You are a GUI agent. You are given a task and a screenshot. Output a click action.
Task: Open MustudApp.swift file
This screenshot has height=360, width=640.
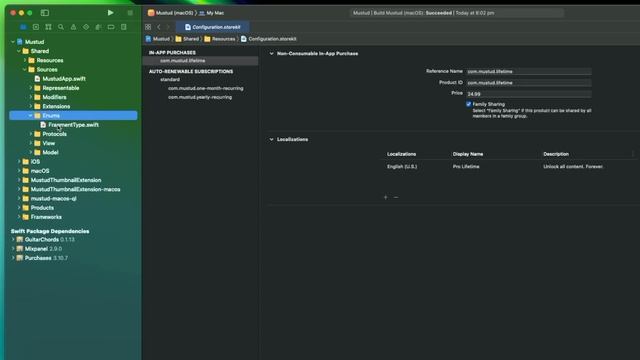[x=64, y=79]
